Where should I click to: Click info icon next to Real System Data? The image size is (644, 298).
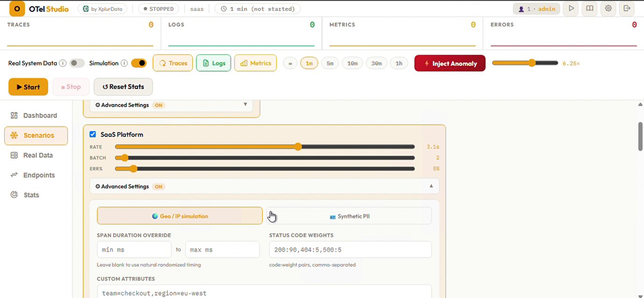pyautogui.click(x=63, y=63)
